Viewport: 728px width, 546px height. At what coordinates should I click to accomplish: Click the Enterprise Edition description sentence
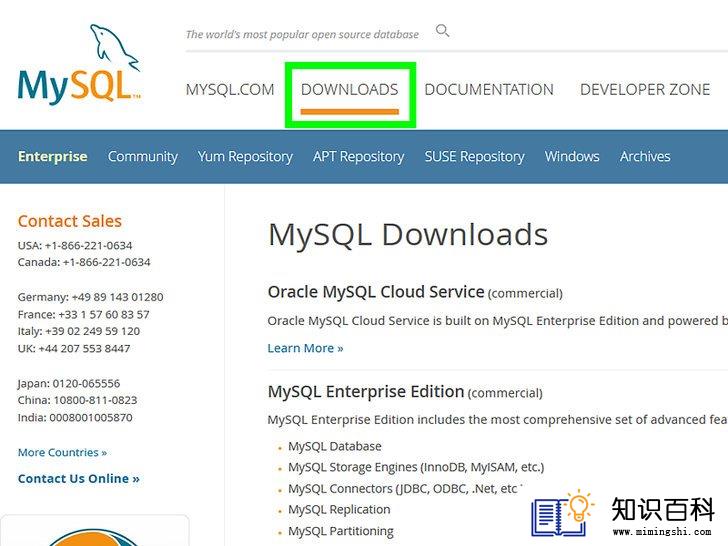point(497,420)
